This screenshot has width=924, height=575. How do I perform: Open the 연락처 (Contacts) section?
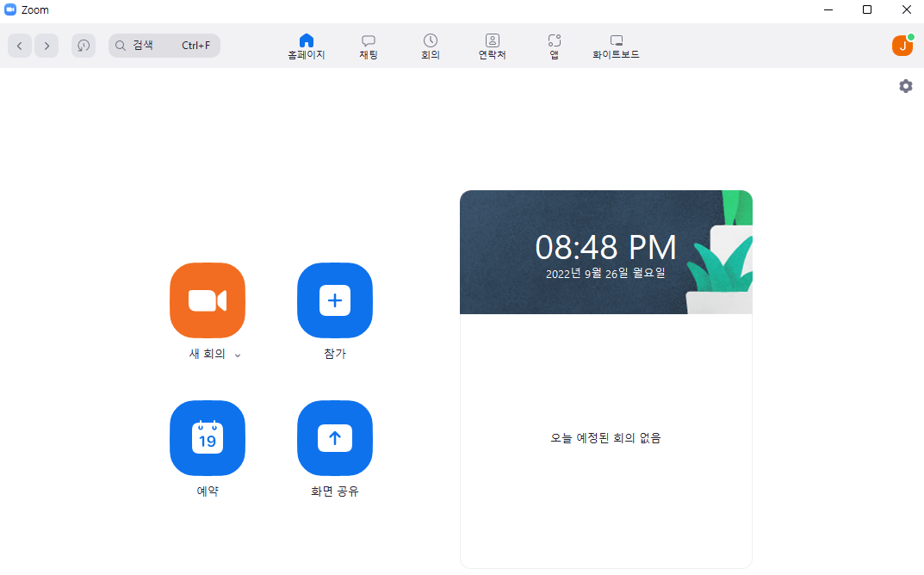(x=492, y=46)
